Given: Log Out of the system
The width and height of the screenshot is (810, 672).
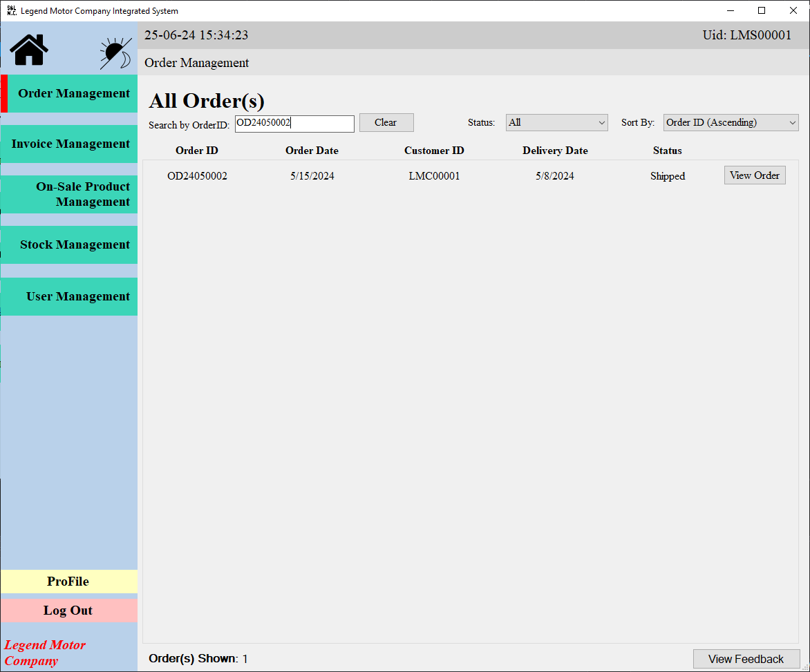Looking at the screenshot, I should [x=68, y=610].
